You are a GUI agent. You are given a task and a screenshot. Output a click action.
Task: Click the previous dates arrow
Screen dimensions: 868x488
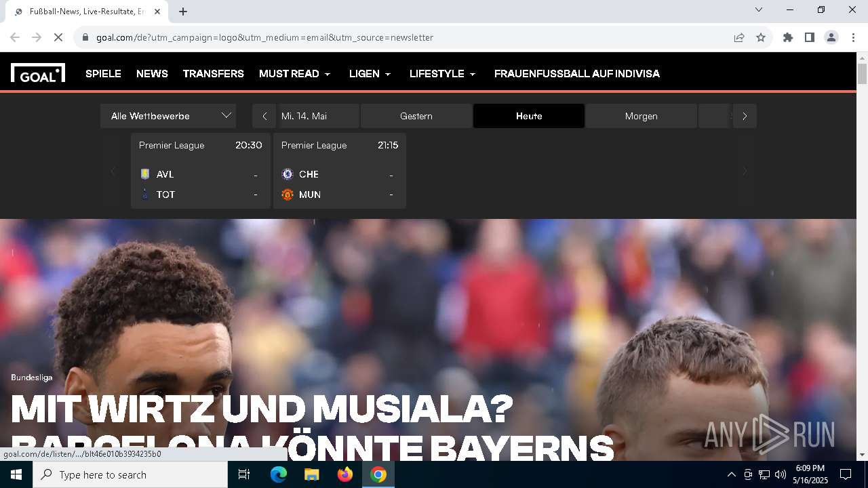pos(264,116)
